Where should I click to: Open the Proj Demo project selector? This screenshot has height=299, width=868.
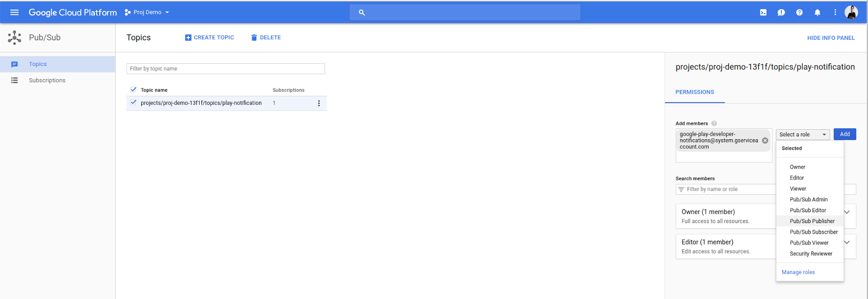[147, 12]
